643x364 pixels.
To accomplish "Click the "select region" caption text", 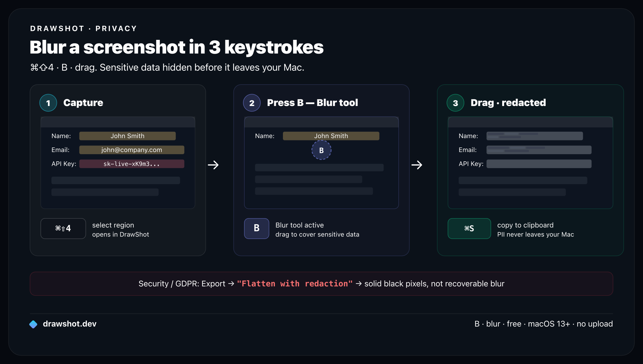I will click(x=113, y=225).
